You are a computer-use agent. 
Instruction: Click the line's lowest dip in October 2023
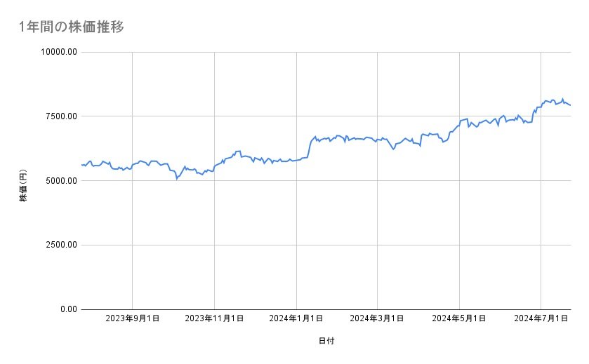[x=176, y=179]
